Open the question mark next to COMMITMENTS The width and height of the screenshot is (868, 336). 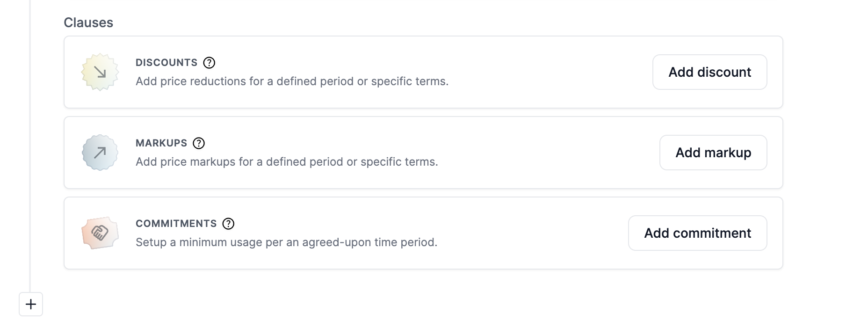(x=228, y=224)
